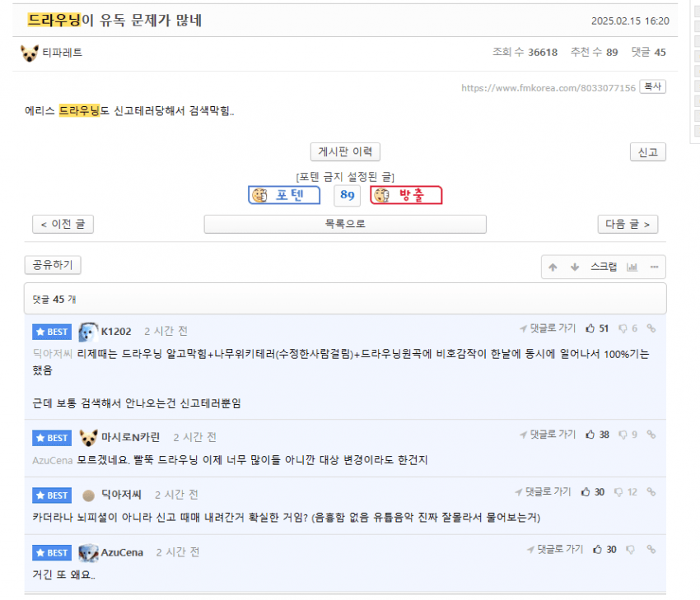Click BEST badge on AzuCena's comment
The width and height of the screenshot is (700, 600).
coord(52,553)
